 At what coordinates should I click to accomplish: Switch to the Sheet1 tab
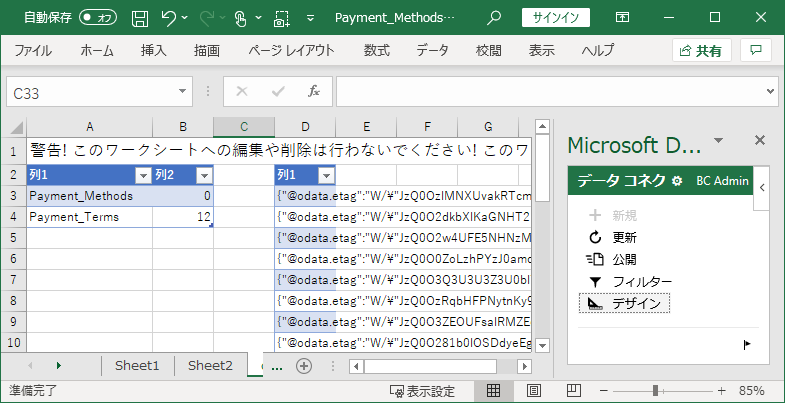[137, 365]
